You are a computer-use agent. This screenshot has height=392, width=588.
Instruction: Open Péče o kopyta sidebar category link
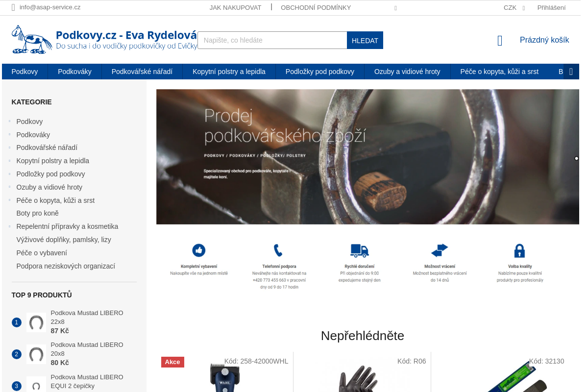pyautogui.click(x=55, y=200)
